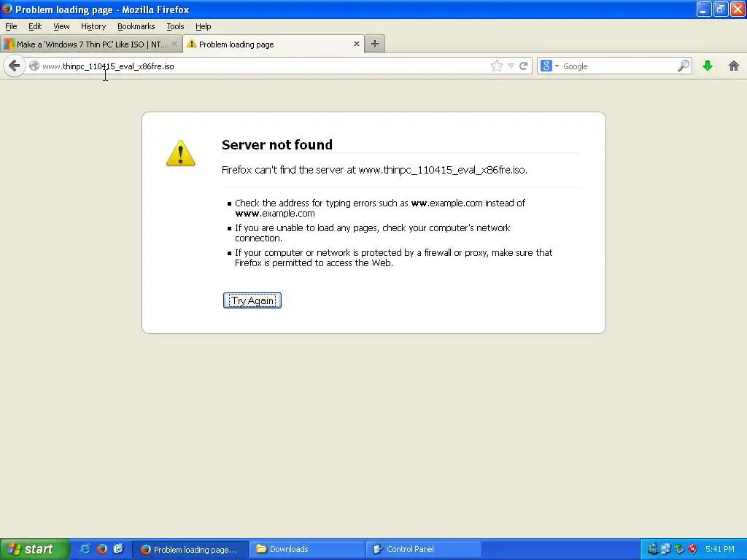Viewport: 747px width, 560px height.
Task: Open the Help menu
Action: click(203, 26)
